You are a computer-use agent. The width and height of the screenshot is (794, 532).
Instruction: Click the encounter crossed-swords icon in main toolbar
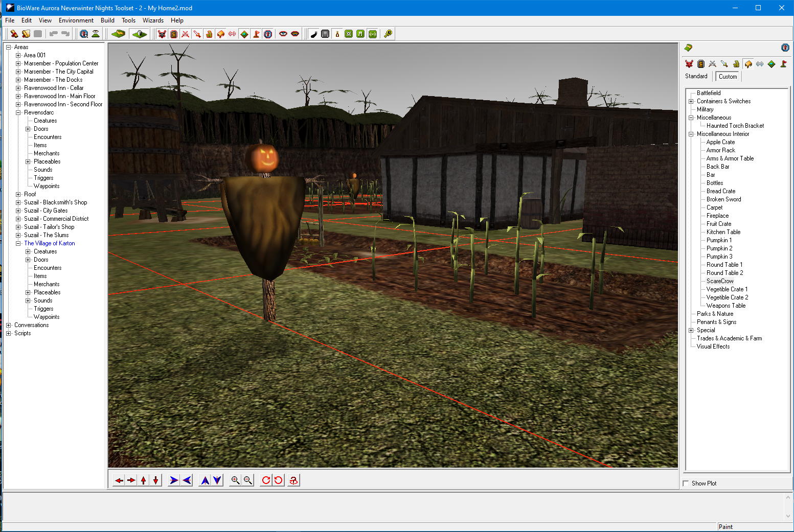click(x=186, y=34)
